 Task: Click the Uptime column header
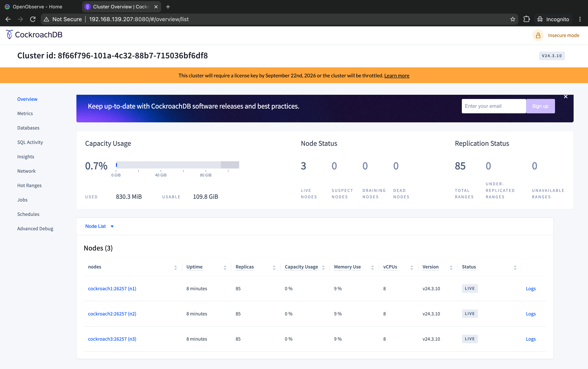pyautogui.click(x=194, y=267)
